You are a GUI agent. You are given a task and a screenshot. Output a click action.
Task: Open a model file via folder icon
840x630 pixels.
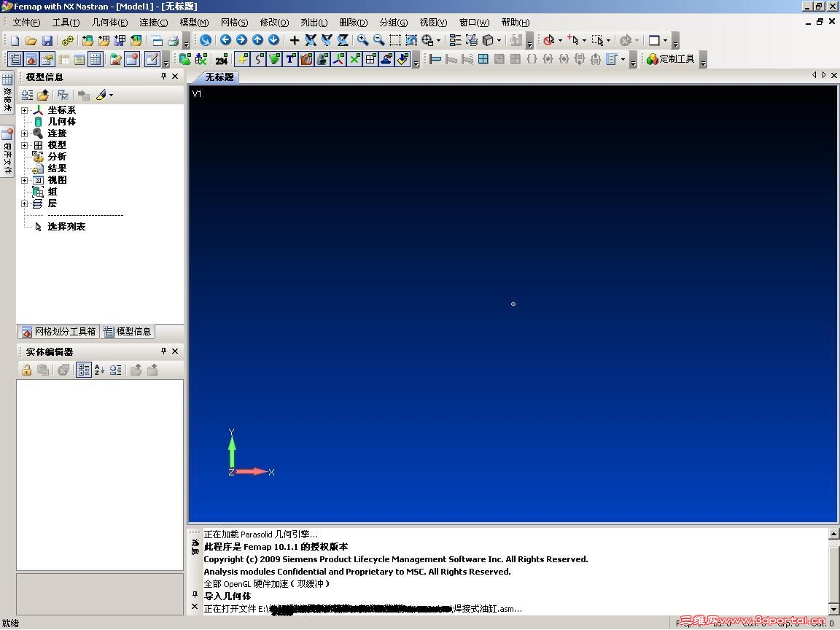pyautogui.click(x=31, y=40)
